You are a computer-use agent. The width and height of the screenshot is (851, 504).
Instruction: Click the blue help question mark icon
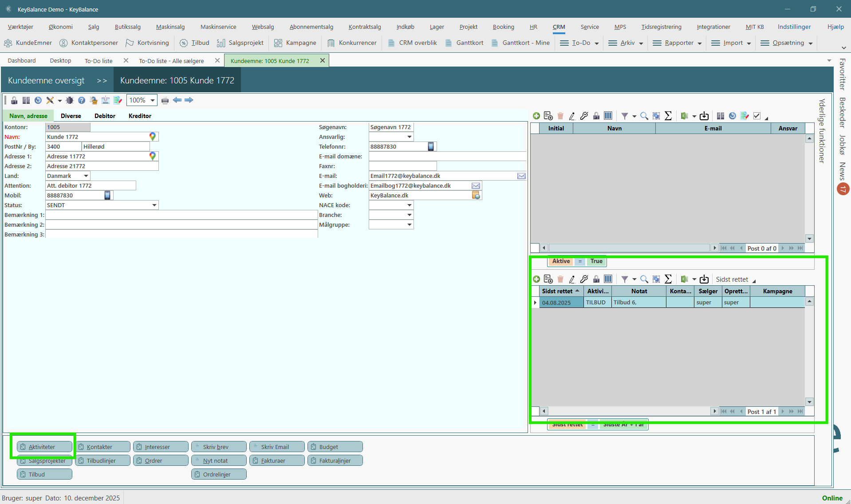82,100
